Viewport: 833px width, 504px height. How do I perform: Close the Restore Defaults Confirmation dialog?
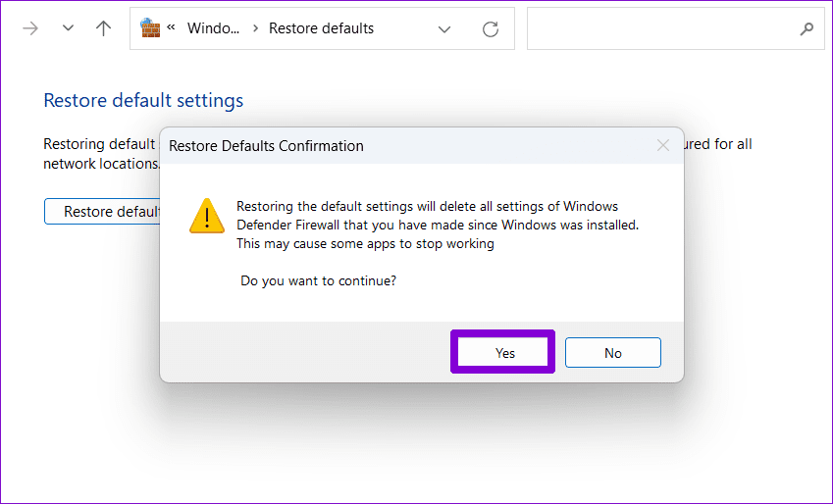point(663,145)
